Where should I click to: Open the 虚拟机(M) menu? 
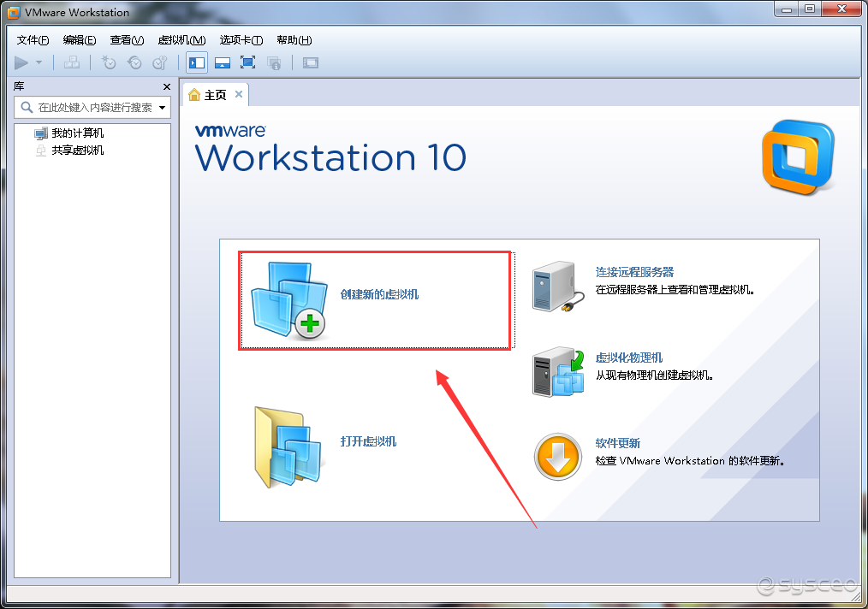pyautogui.click(x=181, y=40)
